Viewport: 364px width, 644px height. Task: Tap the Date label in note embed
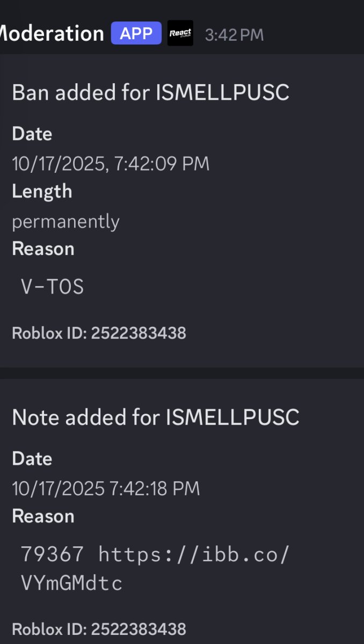32,459
